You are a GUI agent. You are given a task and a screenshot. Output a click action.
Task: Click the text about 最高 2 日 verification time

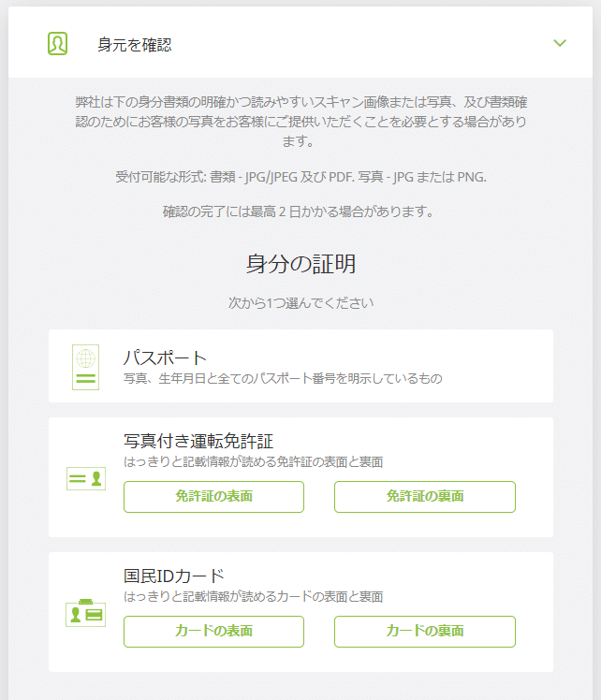point(298,211)
